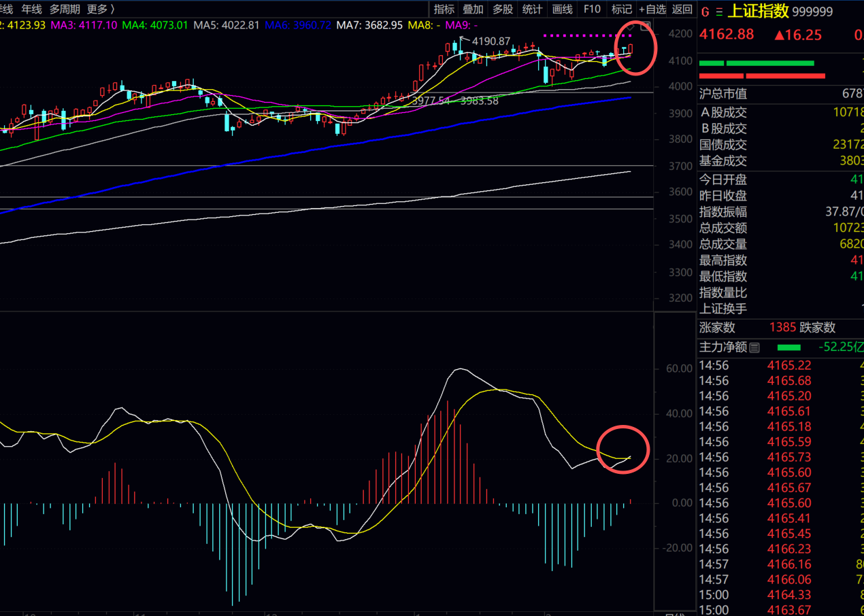864x616 pixels.
Task: Open 多股 multi-stock view
Action: tap(503, 9)
